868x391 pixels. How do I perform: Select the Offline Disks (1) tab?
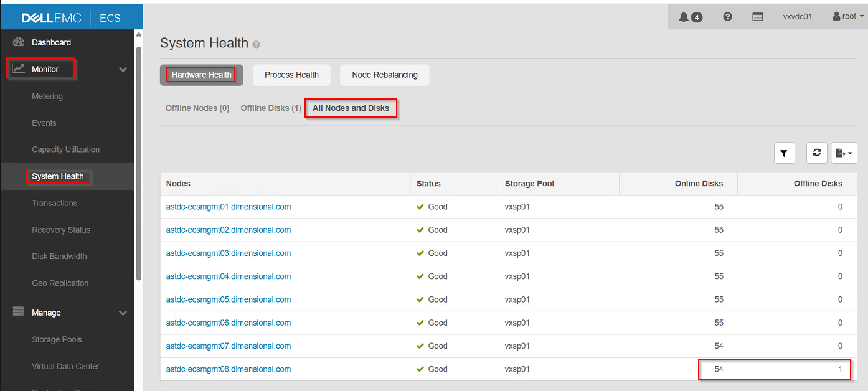click(x=271, y=108)
